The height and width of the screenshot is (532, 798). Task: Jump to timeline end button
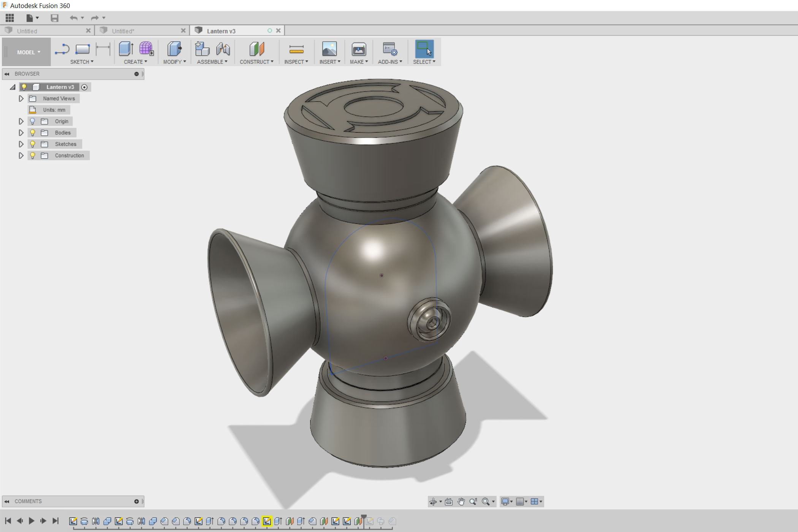click(55, 521)
